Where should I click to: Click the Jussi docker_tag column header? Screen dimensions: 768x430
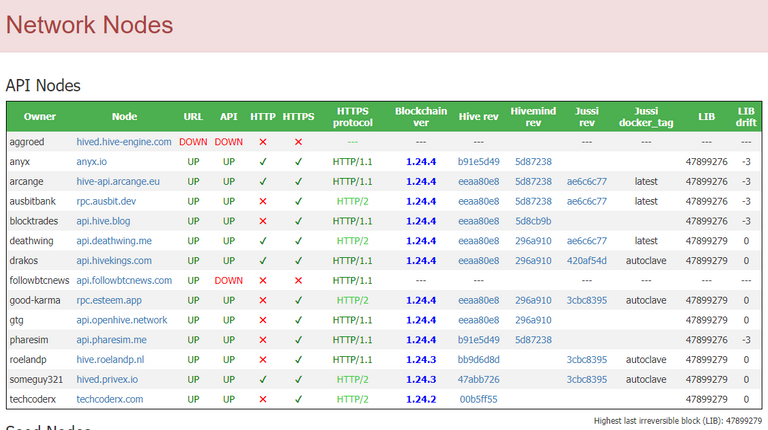(646, 117)
